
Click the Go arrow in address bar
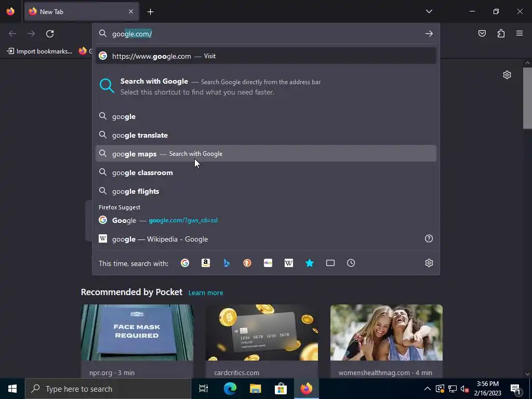[x=429, y=34]
